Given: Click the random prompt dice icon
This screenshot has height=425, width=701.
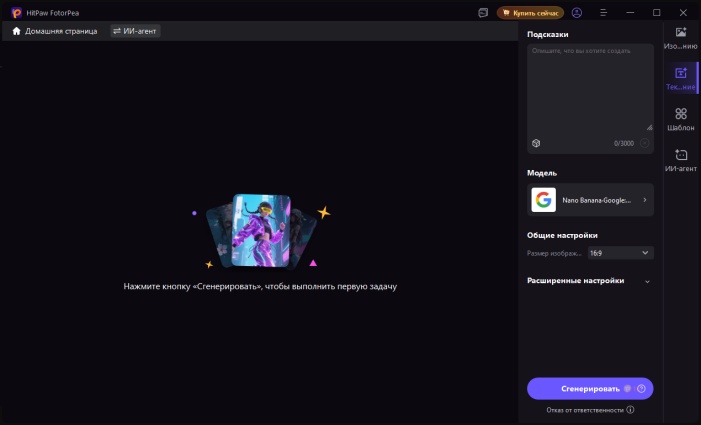Looking at the screenshot, I should coord(536,143).
